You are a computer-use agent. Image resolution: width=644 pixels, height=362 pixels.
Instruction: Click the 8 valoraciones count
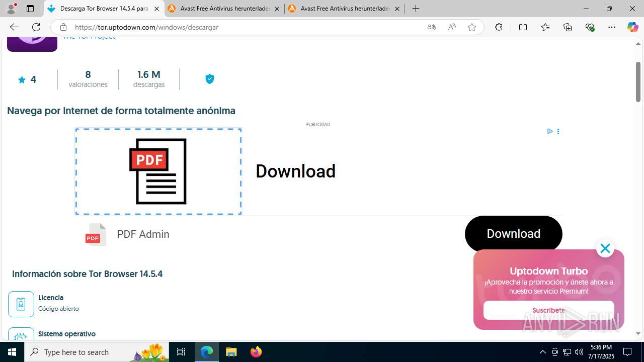tap(88, 79)
